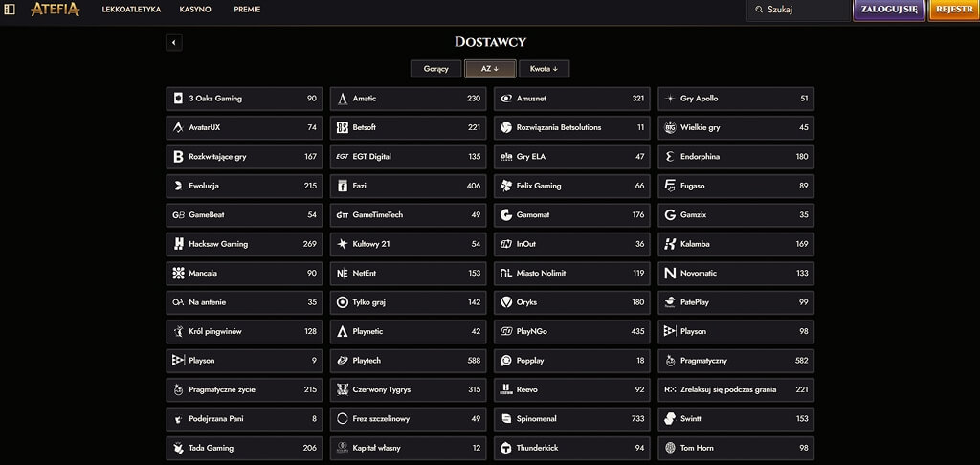Select the Novomatic N icon
Viewport: 980px width, 465px height.
pos(670,273)
